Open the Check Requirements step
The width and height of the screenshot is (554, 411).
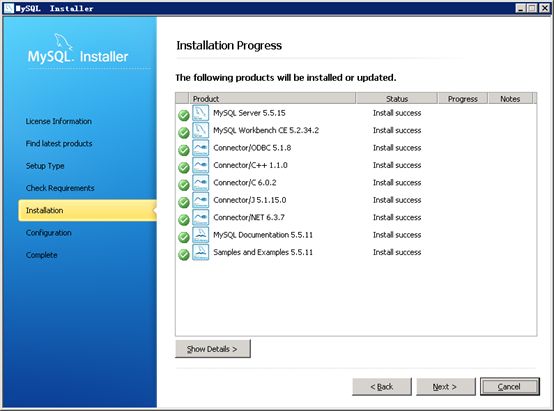pyautogui.click(x=60, y=188)
